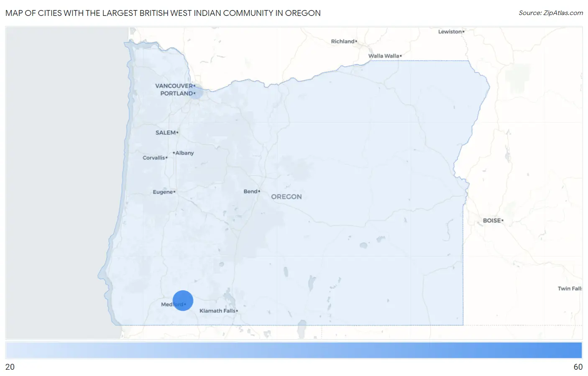Click the 'Eugene' city label

(163, 192)
